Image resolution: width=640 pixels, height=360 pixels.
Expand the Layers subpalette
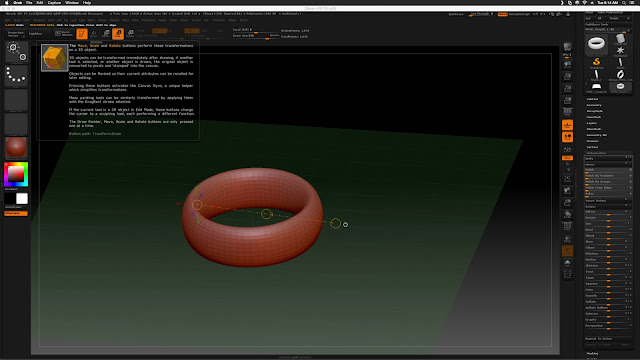[592, 123]
